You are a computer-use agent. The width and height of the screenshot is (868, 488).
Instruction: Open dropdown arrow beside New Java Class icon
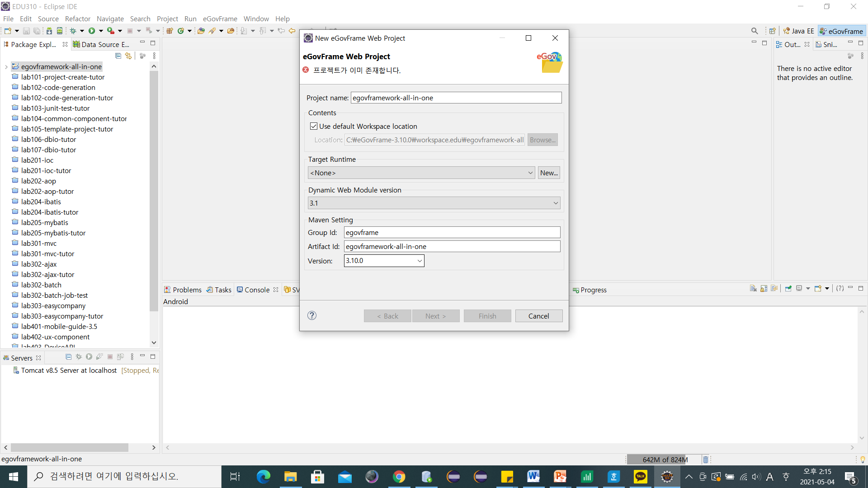[x=189, y=31]
